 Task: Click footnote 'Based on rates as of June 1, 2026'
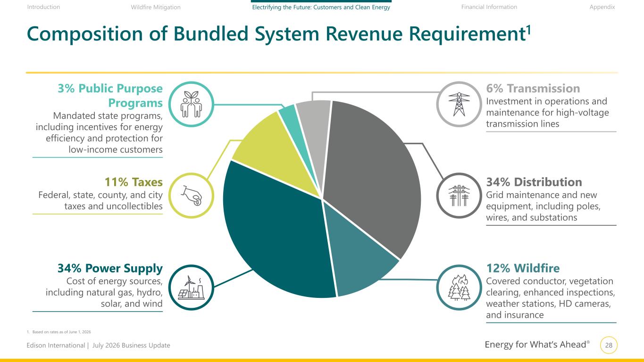pos(61,332)
